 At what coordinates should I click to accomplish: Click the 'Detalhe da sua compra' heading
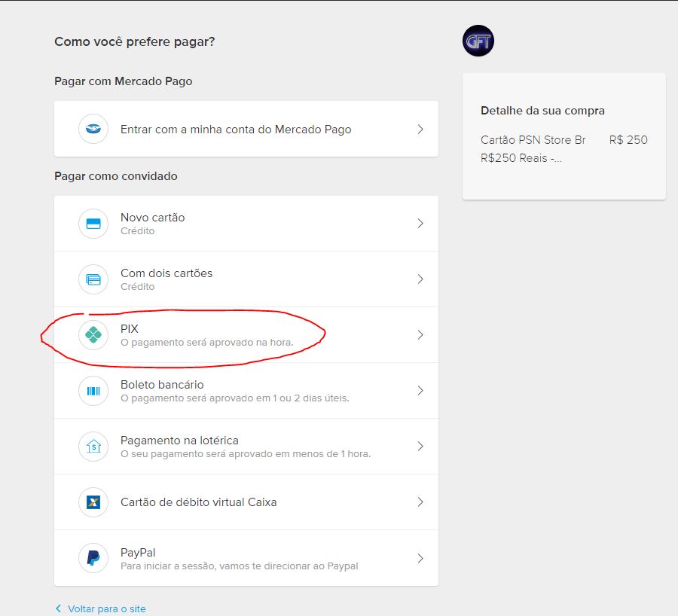[542, 111]
